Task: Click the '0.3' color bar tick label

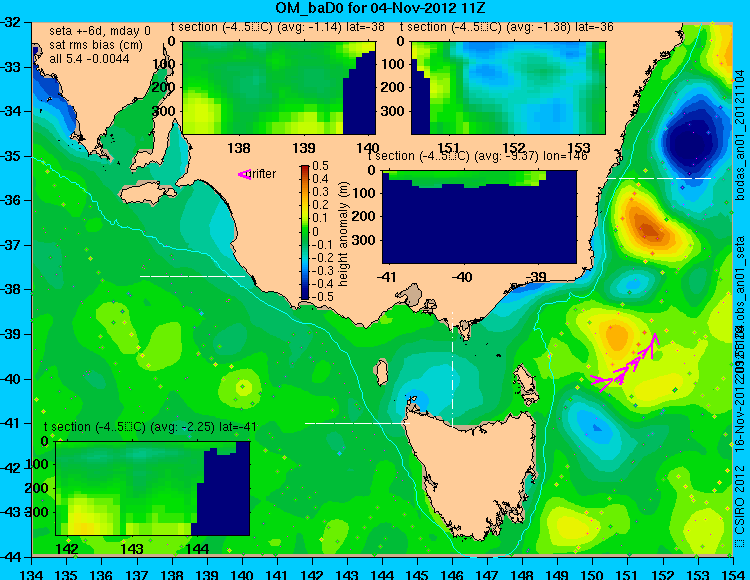Action: coord(320,192)
